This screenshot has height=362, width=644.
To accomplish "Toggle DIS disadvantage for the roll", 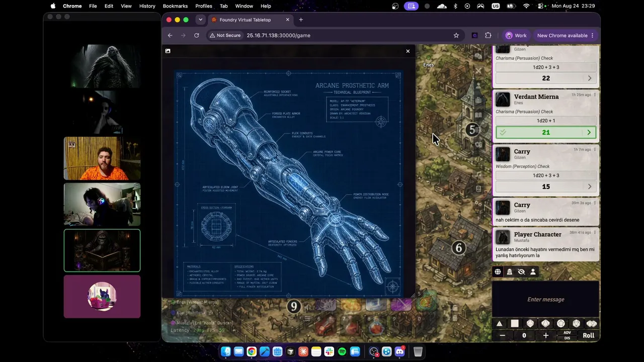I will (567, 338).
